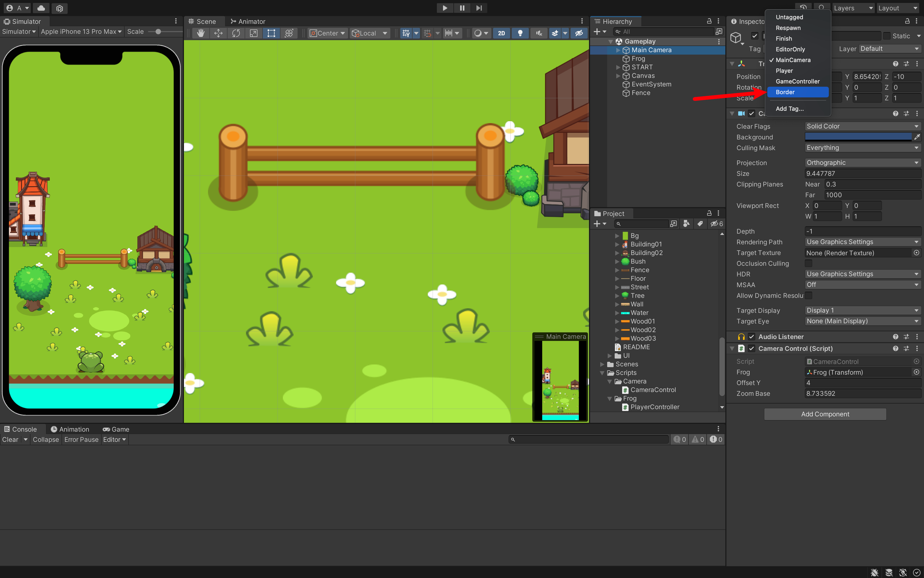
Task: Click the Play button
Action: (445, 8)
